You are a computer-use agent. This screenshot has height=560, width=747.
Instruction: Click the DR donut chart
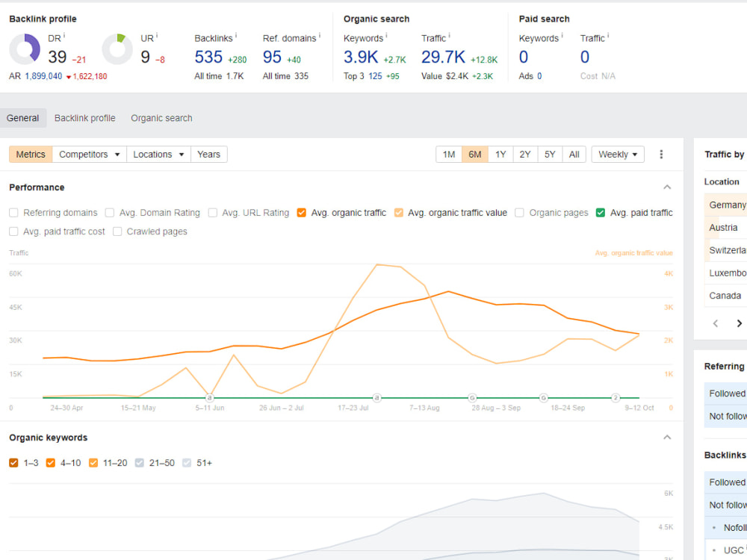tap(25, 49)
